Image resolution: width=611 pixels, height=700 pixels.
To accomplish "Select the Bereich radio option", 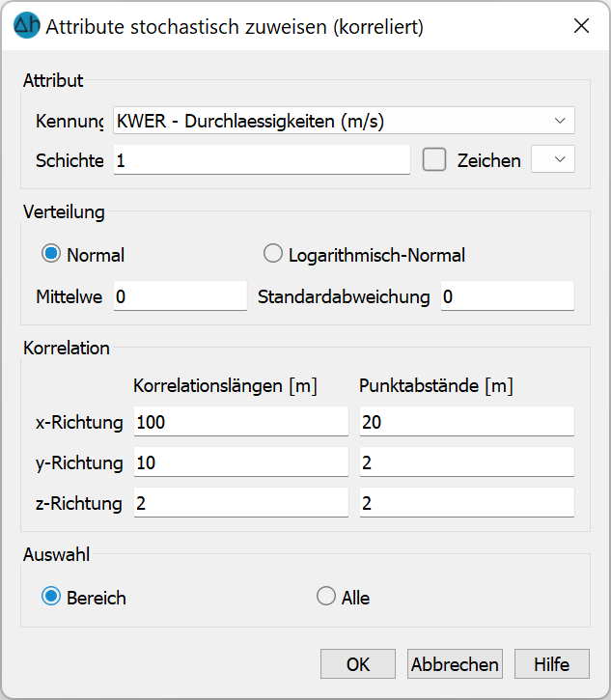I will 51,597.
